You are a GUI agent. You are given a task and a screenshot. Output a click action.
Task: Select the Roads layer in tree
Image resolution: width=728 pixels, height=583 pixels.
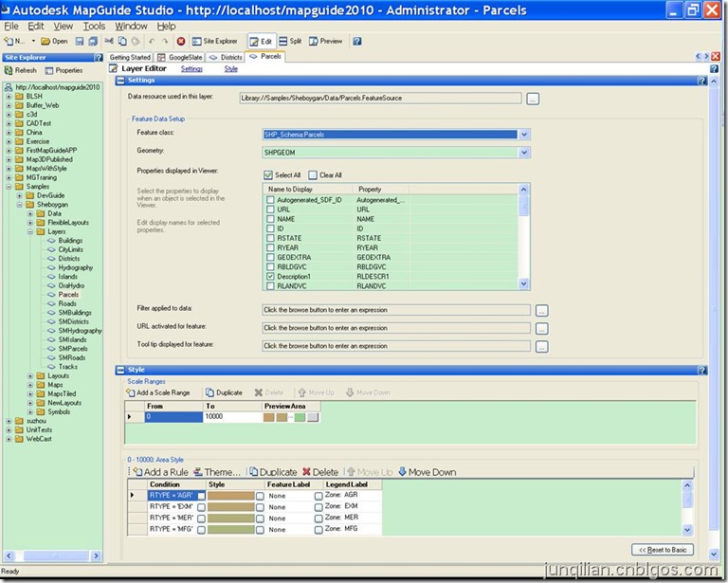[67, 303]
